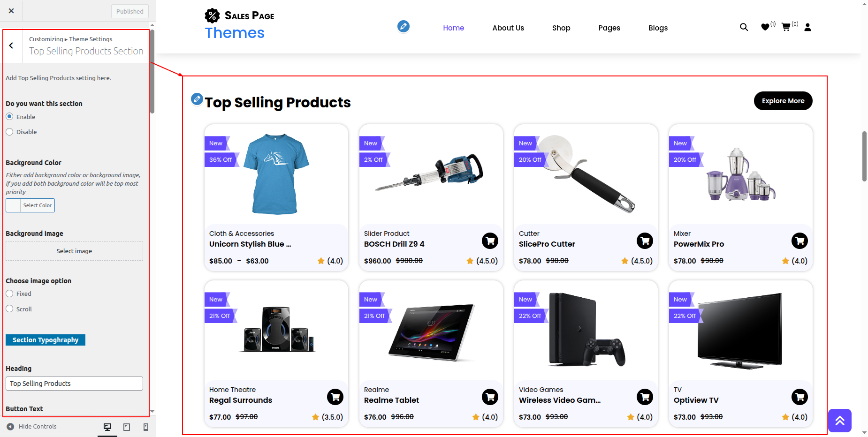The height and width of the screenshot is (437, 868).
Task: Open the Shop menu item
Action: click(561, 28)
